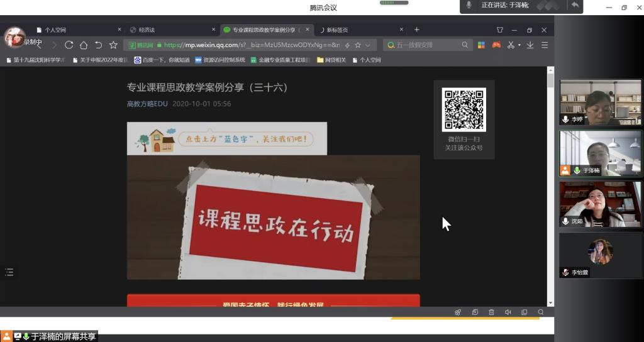Reload the page with the refresh icon
The height and width of the screenshot is (342, 644).
69,45
